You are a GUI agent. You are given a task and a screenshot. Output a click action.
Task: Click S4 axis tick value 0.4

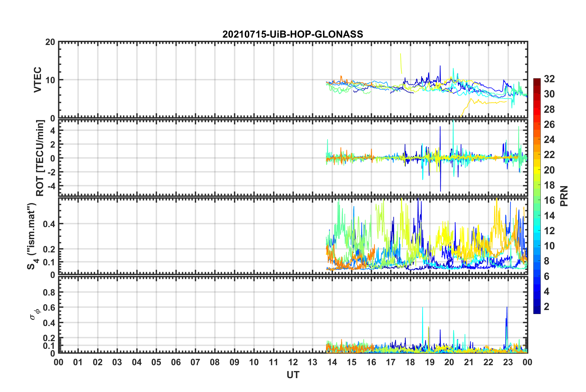point(49,224)
